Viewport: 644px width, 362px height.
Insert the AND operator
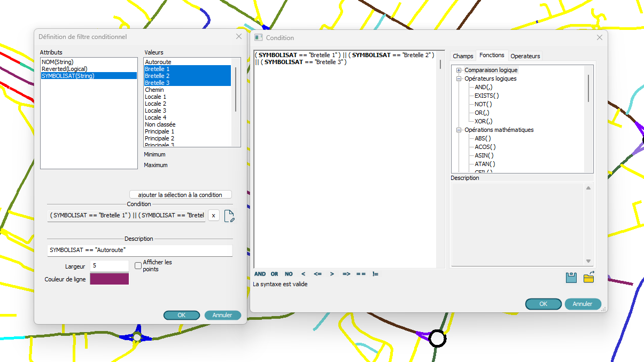coord(260,274)
